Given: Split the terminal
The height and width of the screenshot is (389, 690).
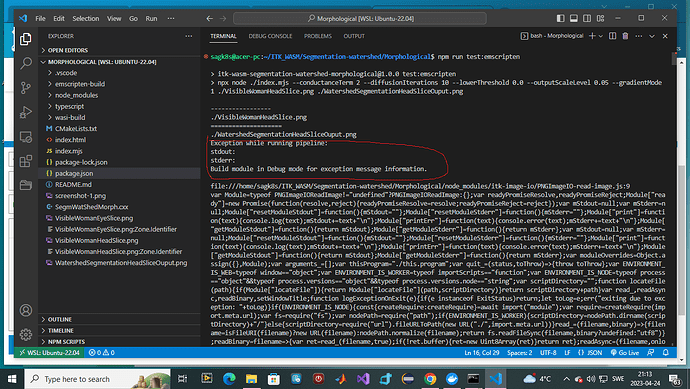Looking at the screenshot, I should 612,36.
